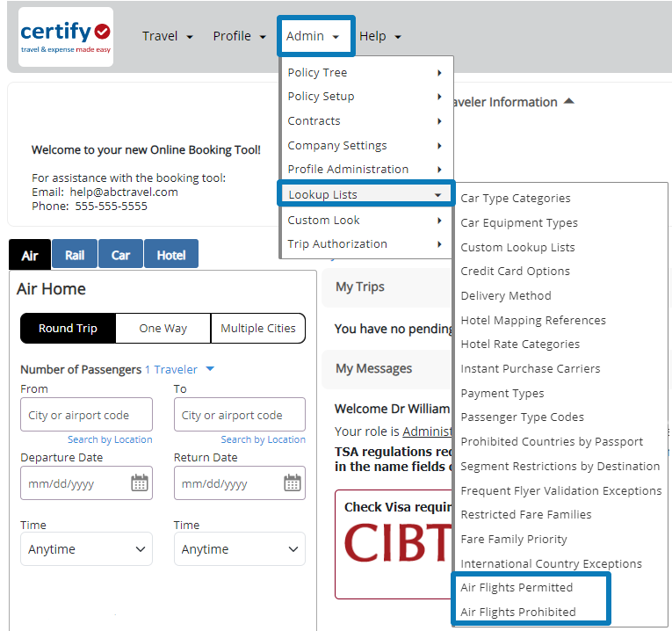Choose Air Flights Prohibited from submenu
The height and width of the screenshot is (631, 672).
[518, 612]
